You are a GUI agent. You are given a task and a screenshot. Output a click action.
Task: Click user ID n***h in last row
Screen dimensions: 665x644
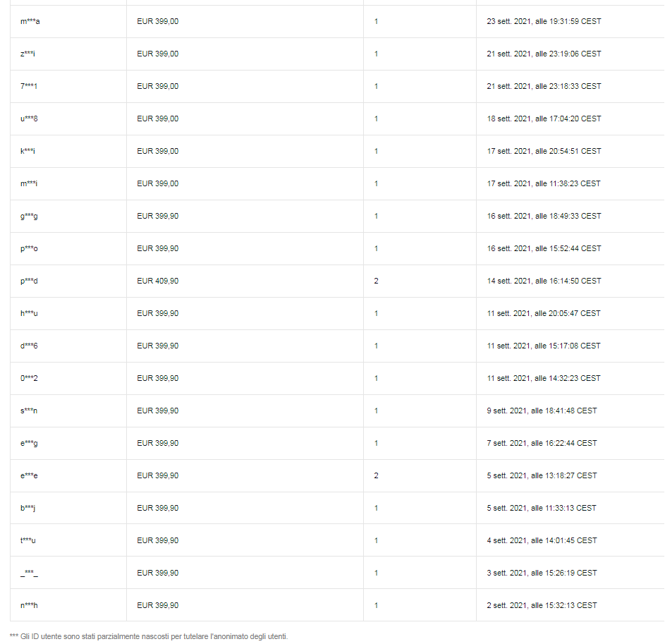click(x=29, y=605)
